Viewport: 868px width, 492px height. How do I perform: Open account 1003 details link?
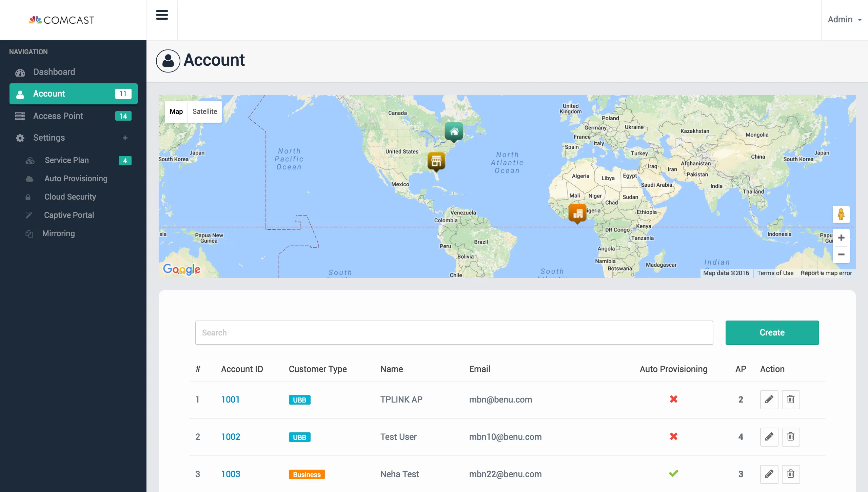coord(230,474)
